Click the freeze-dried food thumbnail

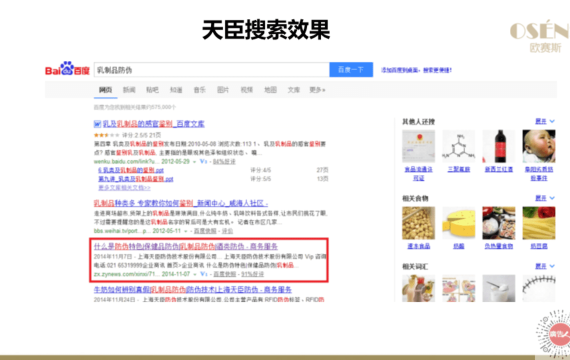[x=418, y=223]
